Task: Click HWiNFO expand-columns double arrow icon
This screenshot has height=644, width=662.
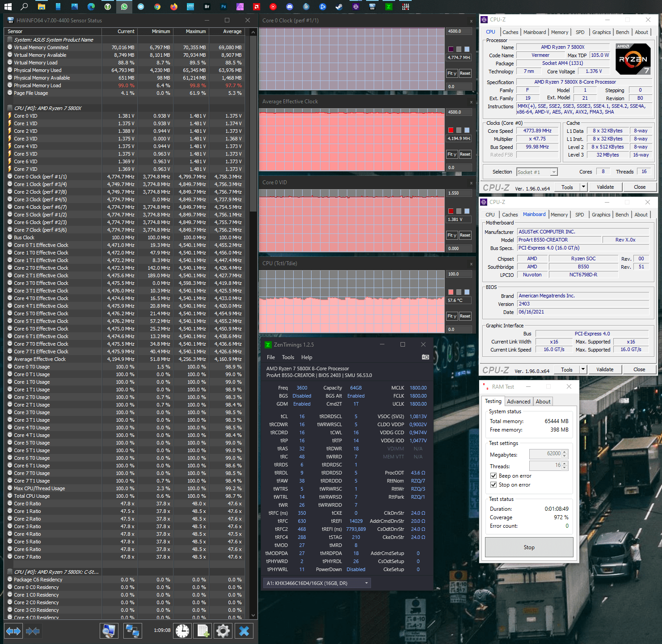Action: tap(13, 631)
